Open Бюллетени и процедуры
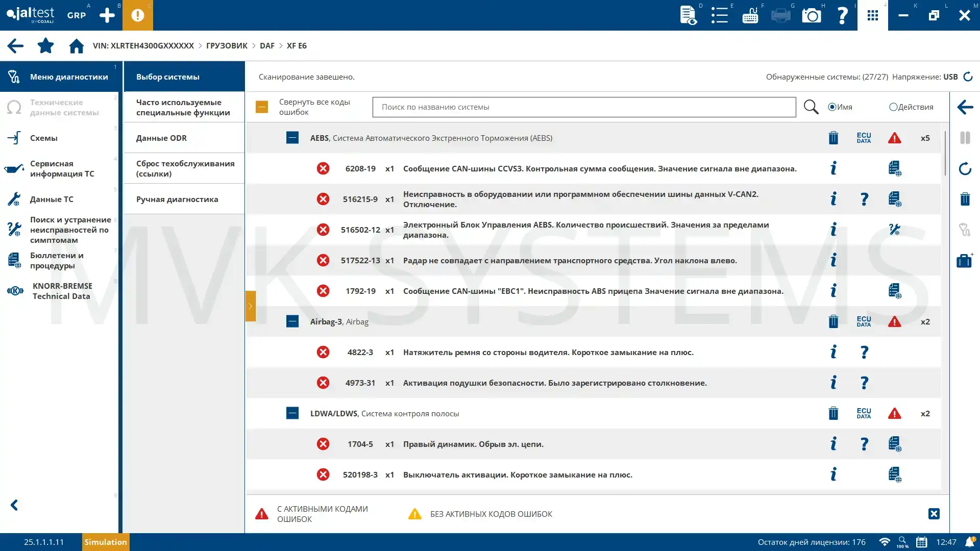Viewport: 980px width, 551px height. 59,260
